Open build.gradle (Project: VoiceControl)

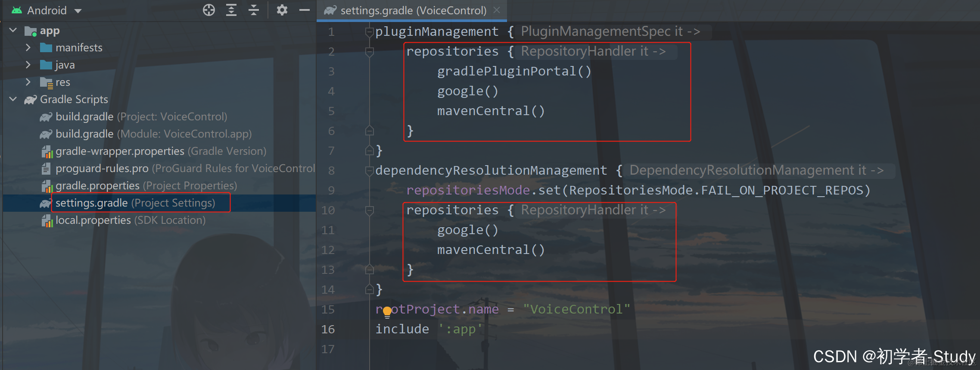point(141,117)
